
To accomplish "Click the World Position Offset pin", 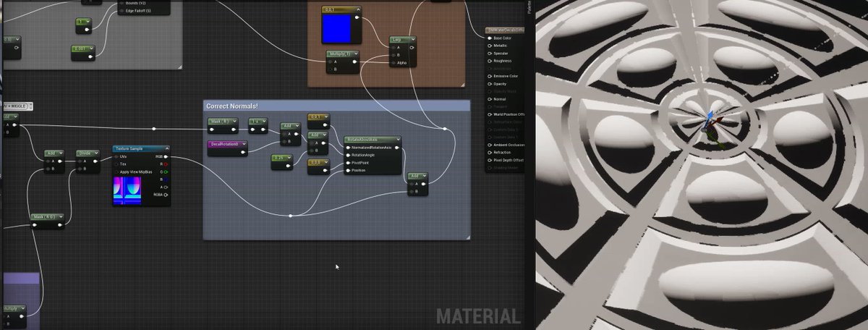I will [490, 114].
